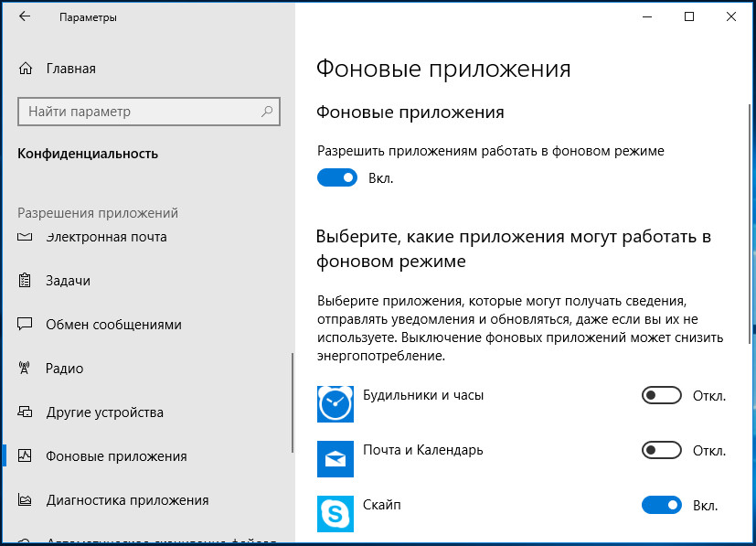Screen dimensions: 756x546
Task: Close the Параметры window
Action: point(731,16)
